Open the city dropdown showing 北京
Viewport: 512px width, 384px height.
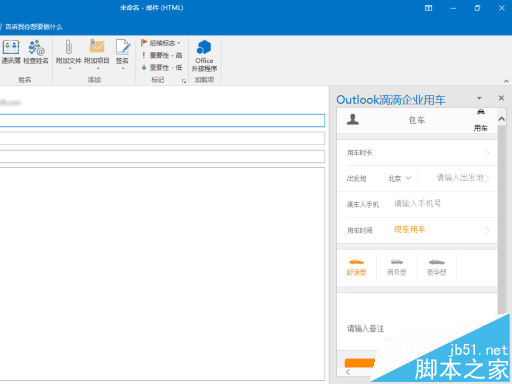tap(400, 178)
